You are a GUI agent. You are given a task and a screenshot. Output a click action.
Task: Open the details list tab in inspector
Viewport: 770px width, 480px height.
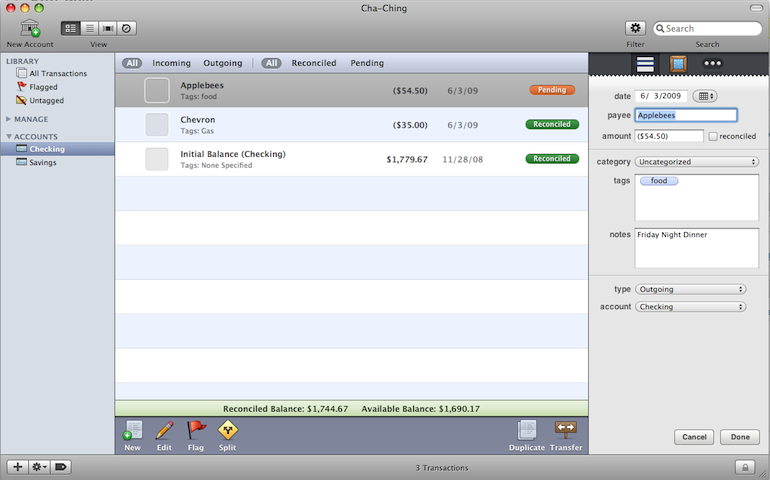645,64
